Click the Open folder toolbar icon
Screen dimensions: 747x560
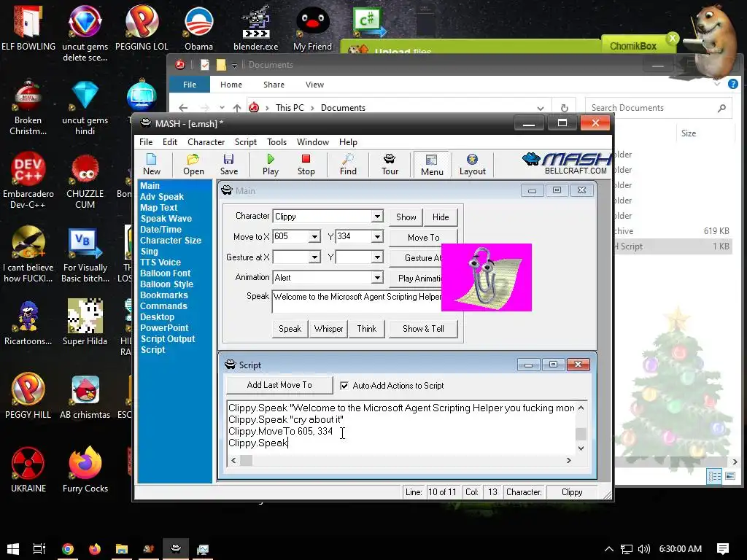click(193, 164)
